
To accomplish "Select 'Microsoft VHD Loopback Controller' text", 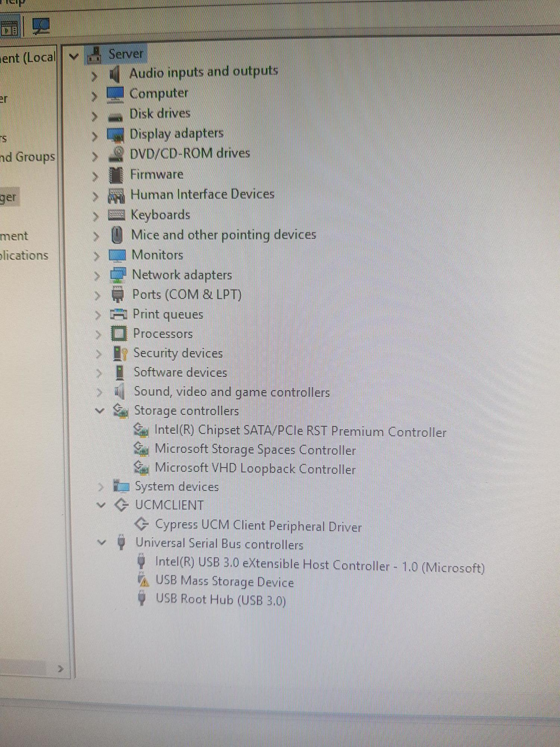I will (x=255, y=468).
